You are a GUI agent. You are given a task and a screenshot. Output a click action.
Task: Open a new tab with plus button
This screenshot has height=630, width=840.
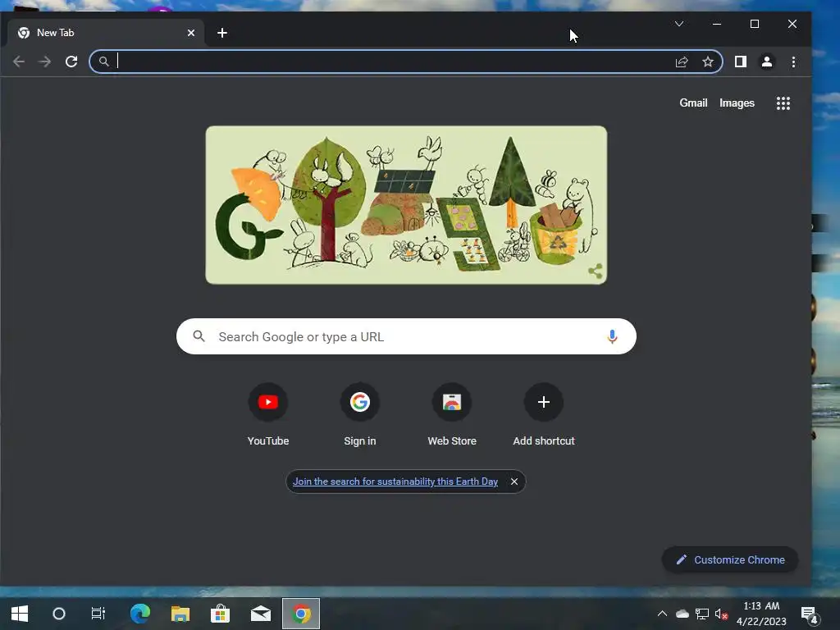(222, 33)
